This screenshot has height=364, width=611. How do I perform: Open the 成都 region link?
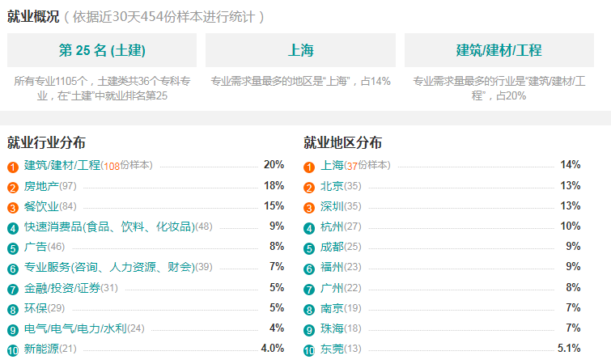[x=332, y=247]
